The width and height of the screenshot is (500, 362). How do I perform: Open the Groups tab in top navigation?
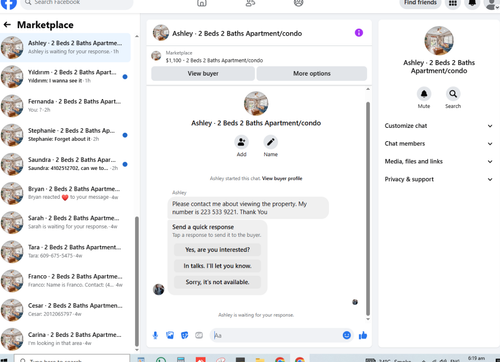[298, 3]
